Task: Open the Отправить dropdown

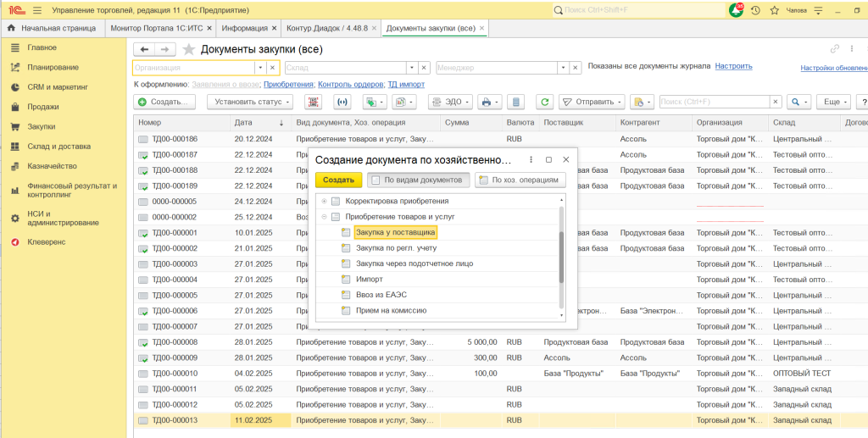Action: point(592,102)
